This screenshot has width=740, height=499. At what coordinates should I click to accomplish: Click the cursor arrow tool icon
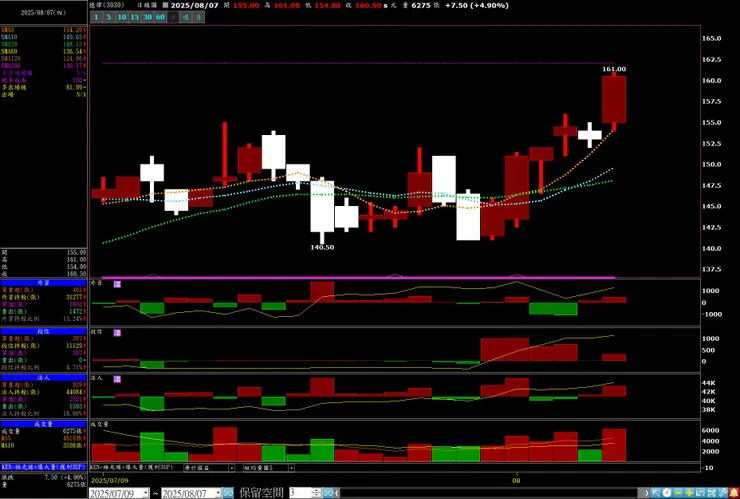[656, 492]
